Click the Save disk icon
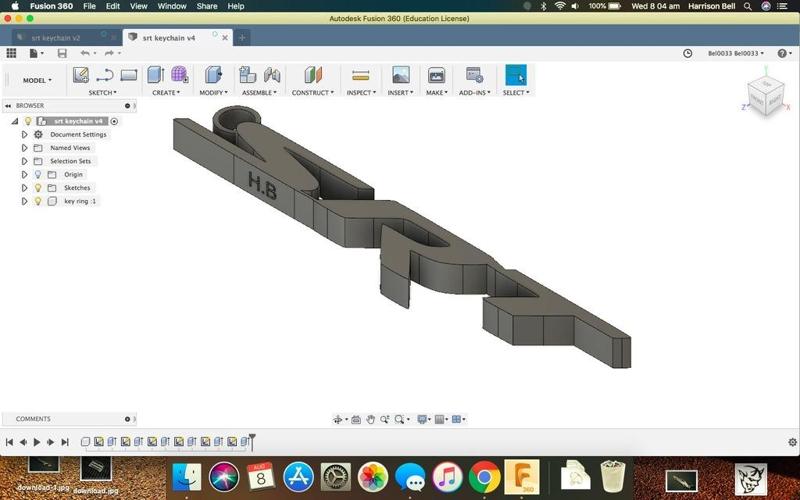The image size is (800, 500). [x=62, y=53]
